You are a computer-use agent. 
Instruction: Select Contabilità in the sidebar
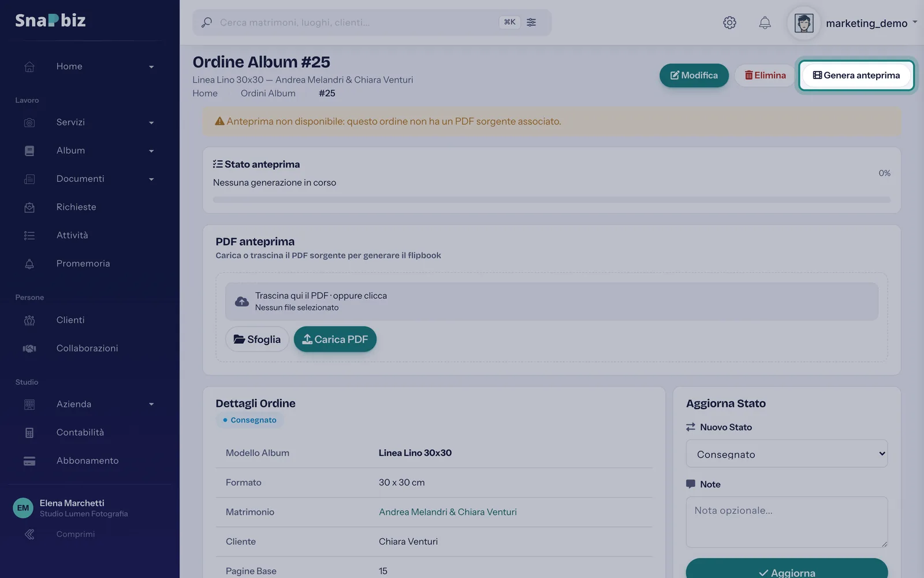point(80,432)
